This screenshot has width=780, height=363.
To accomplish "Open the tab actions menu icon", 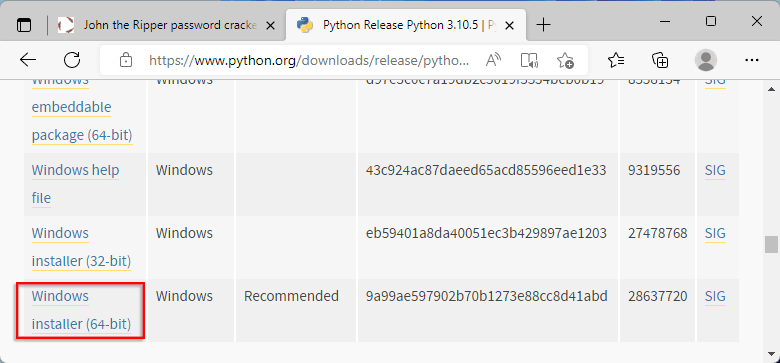I will [x=23, y=25].
